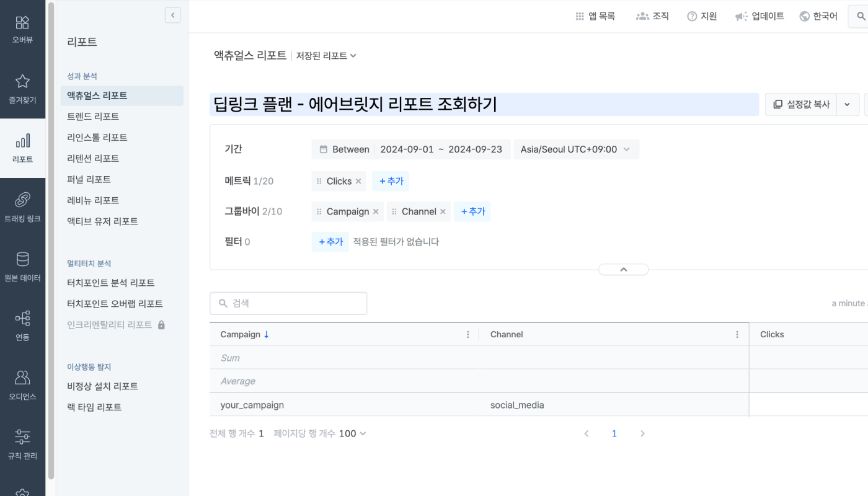
Task: Open the 오버뷰 overview icon
Action: point(22,23)
